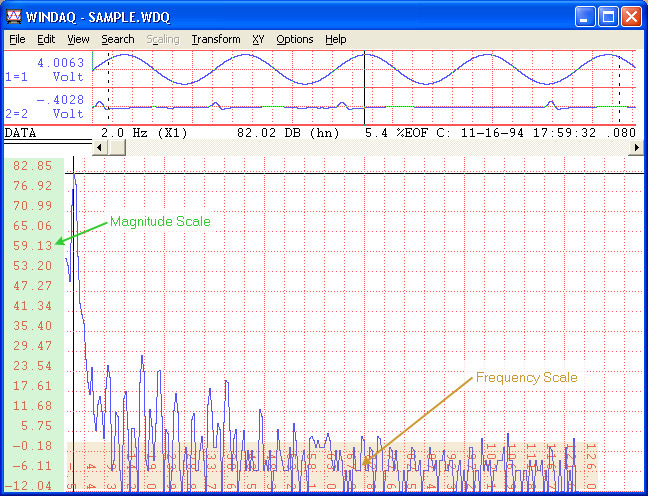Open the Edit menu
The height and width of the screenshot is (496, 648).
tap(46, 39)
